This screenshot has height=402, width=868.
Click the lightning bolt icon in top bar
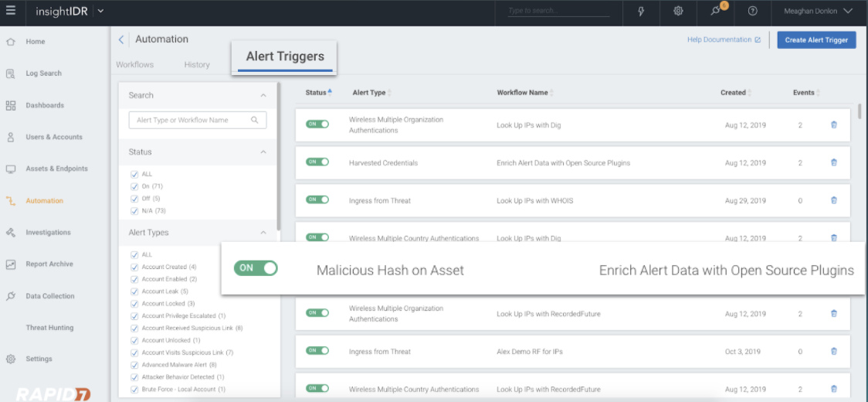click(x=642, y=11)
